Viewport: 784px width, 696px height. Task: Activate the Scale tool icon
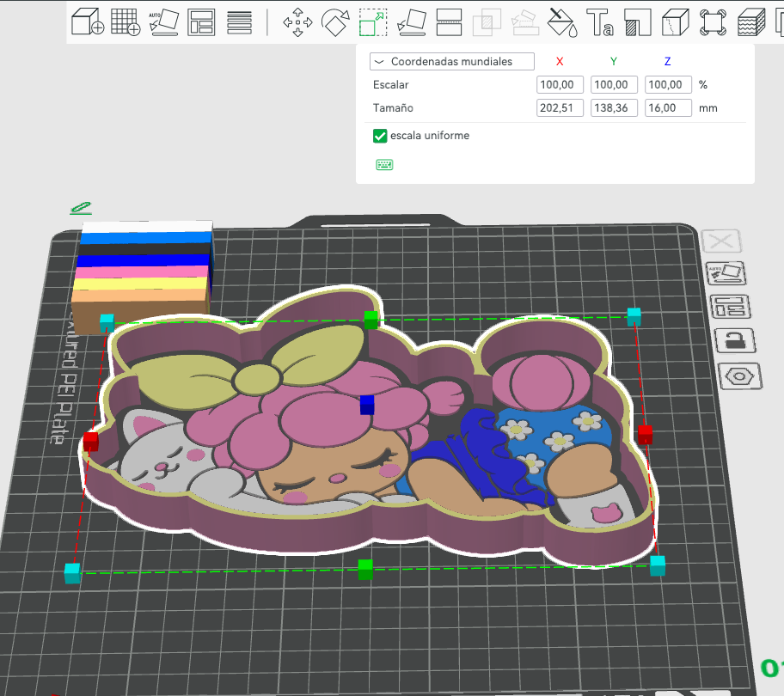[373, 22]
